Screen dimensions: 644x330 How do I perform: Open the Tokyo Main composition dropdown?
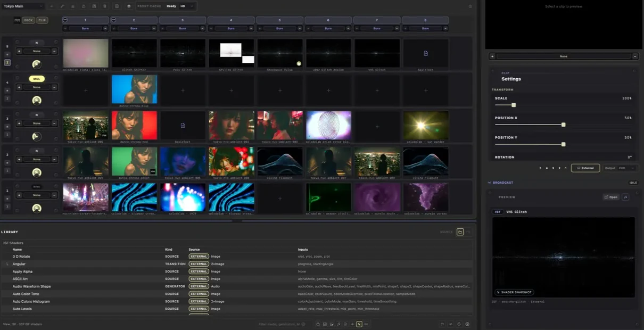pyautogui.click(x=23, y=6)
